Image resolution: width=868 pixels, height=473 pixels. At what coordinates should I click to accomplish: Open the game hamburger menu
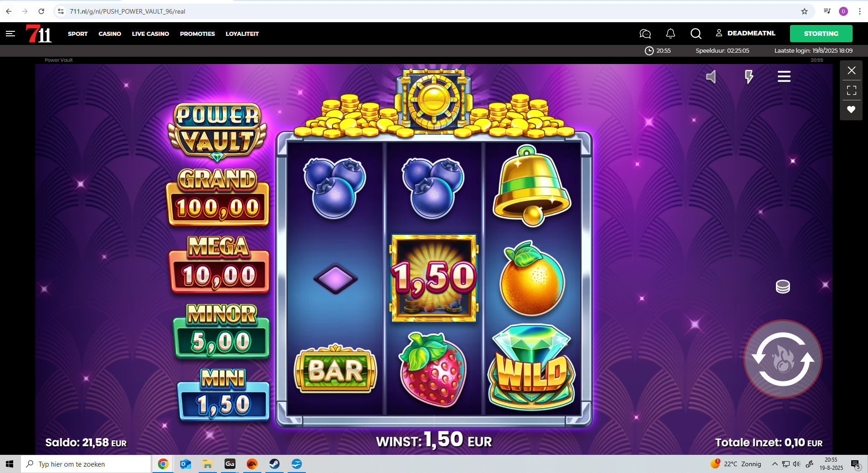tap(784, 77)
